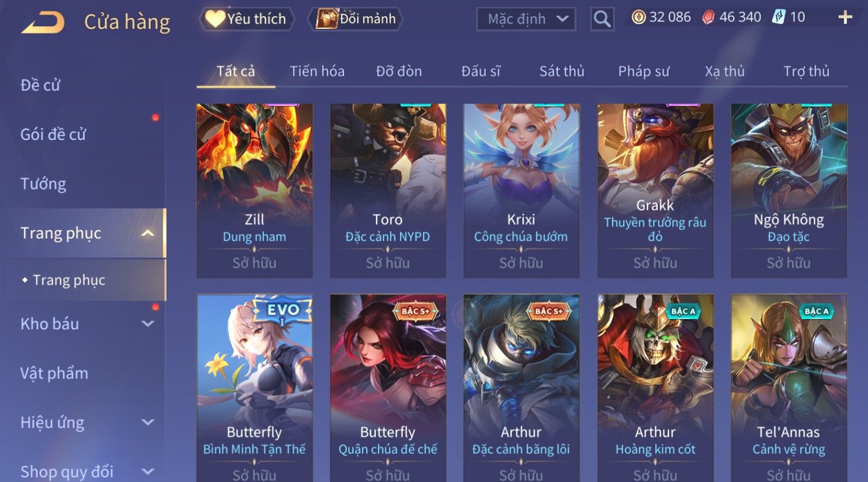The width and height of the screenshot is (868, 482).
Task: Open the Gói đề cử menu
Action: pyautogui.click(x=53, y=135)
